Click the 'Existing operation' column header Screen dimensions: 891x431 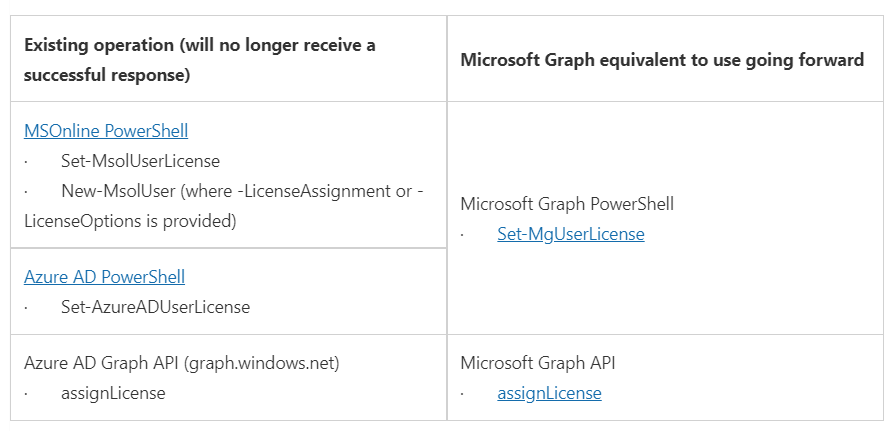(199, 60)
